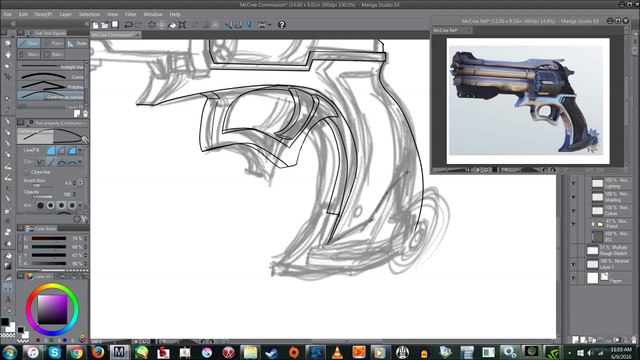Viewport: 640px width, 360px height.
Task: Open the File menu
Action: tap(7, 14)
